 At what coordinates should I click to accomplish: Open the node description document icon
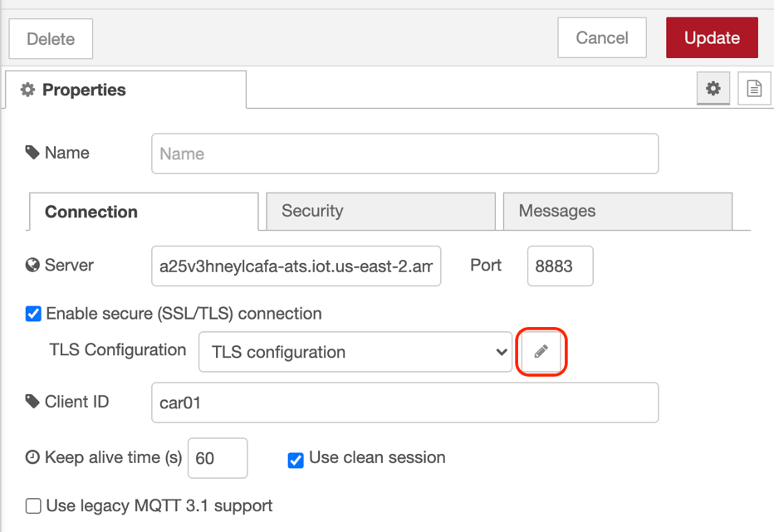(x=754, y=88)
